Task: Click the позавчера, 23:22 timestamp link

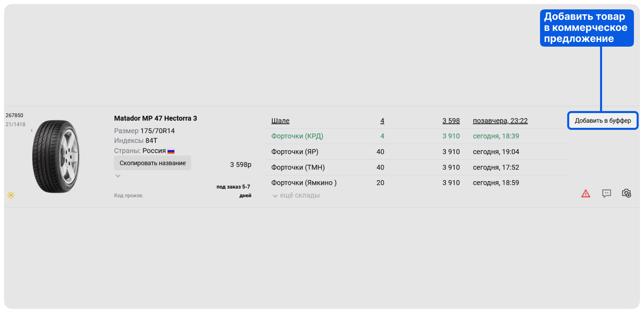Action: pos(500,121)
